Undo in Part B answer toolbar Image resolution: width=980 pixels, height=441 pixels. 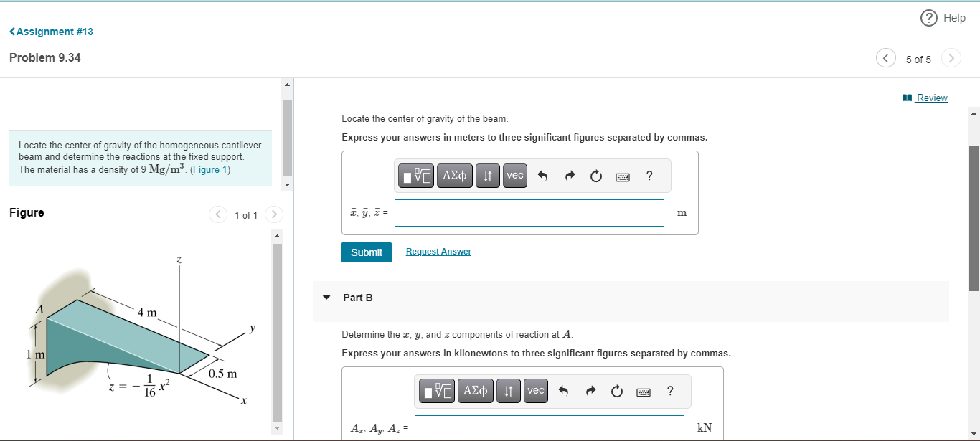click(563, 392)
